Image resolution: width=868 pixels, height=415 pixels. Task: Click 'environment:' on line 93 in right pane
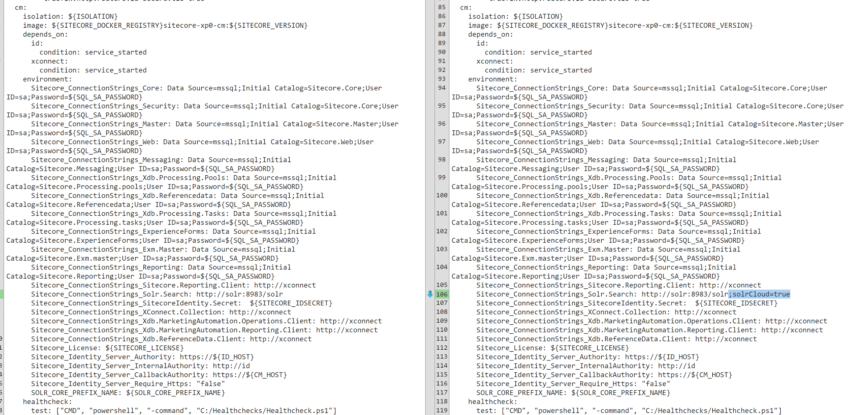tap(493, 79)
